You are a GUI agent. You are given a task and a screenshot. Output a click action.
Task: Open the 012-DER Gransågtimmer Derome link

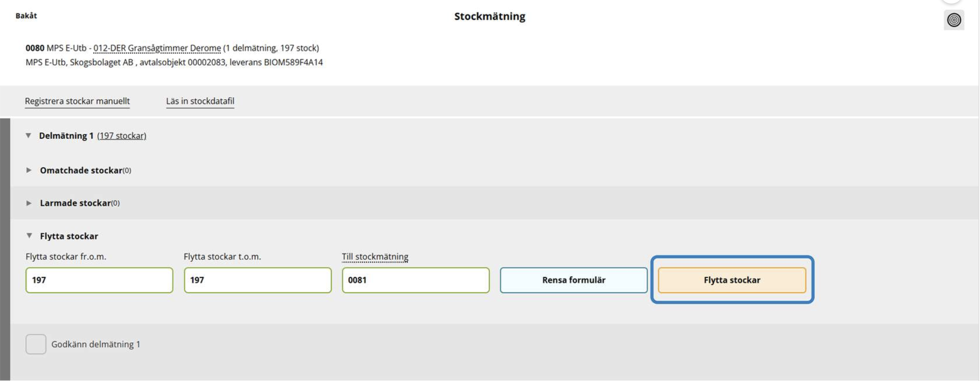point(157,48)
